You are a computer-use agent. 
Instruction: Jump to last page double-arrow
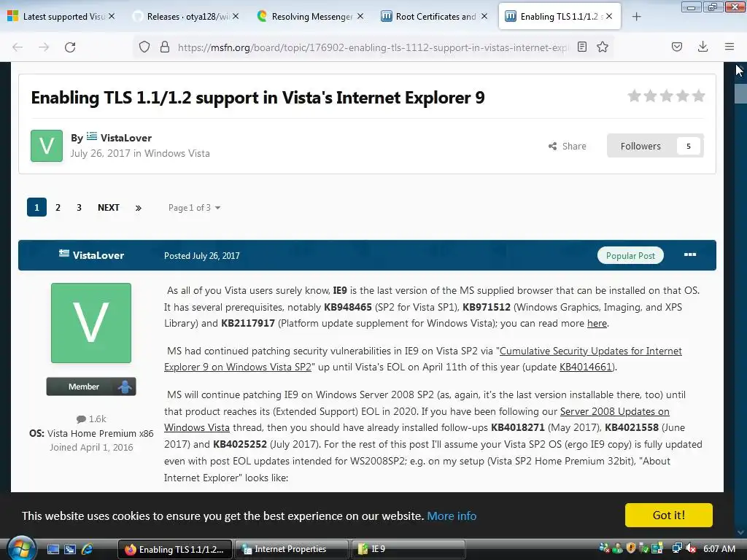tap(138, 208)
